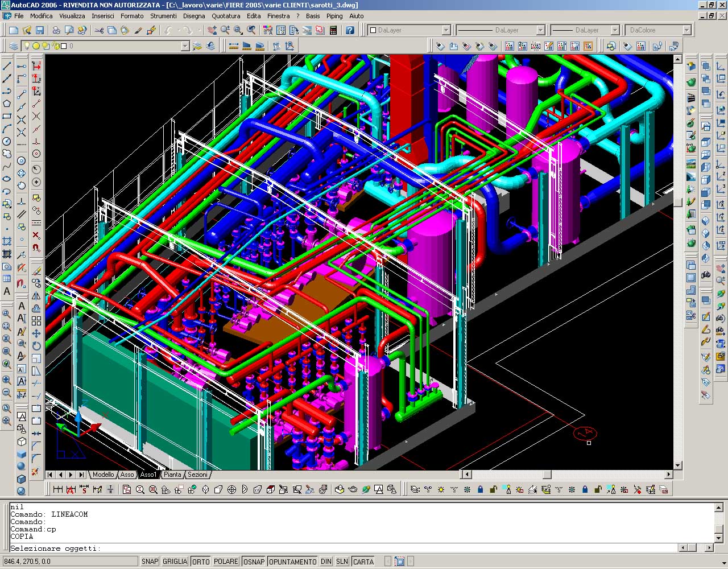Screen dimensions: 728x569
Task: Select the Line draw tool
Action: 7,66
